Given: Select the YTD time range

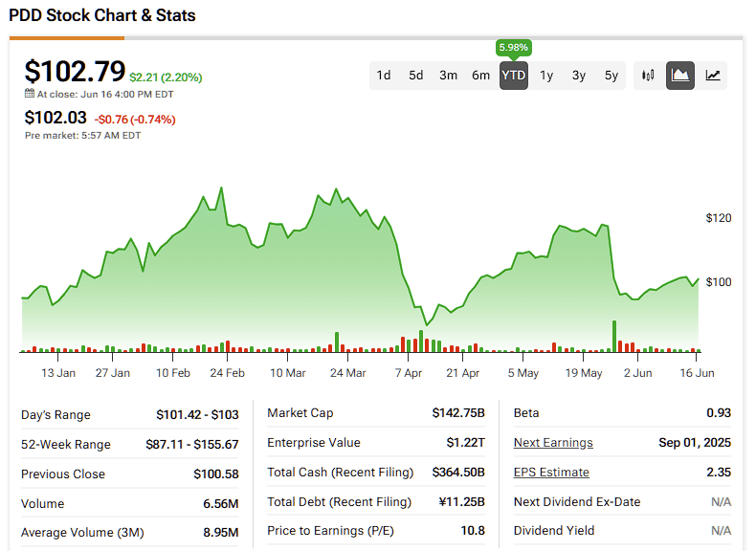Looking at the screenshot, I should tap(514, 76).
